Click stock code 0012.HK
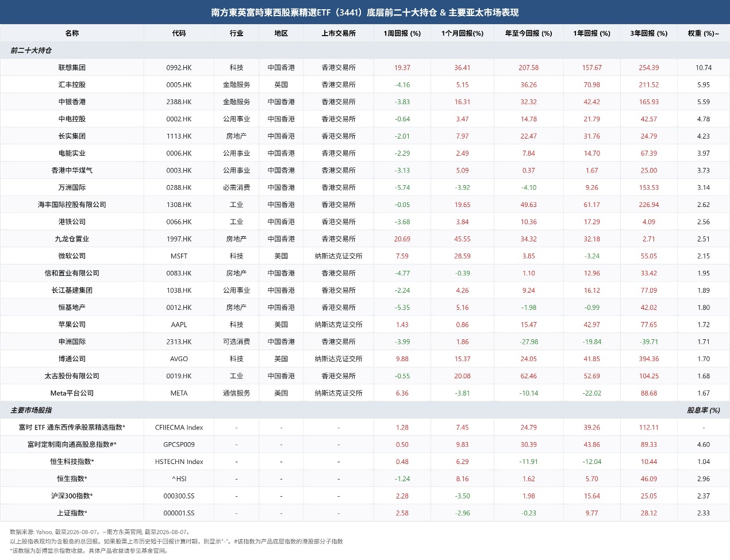Viewport: 730px width, 560px height. pyautogui.click(x=179, y=308)
